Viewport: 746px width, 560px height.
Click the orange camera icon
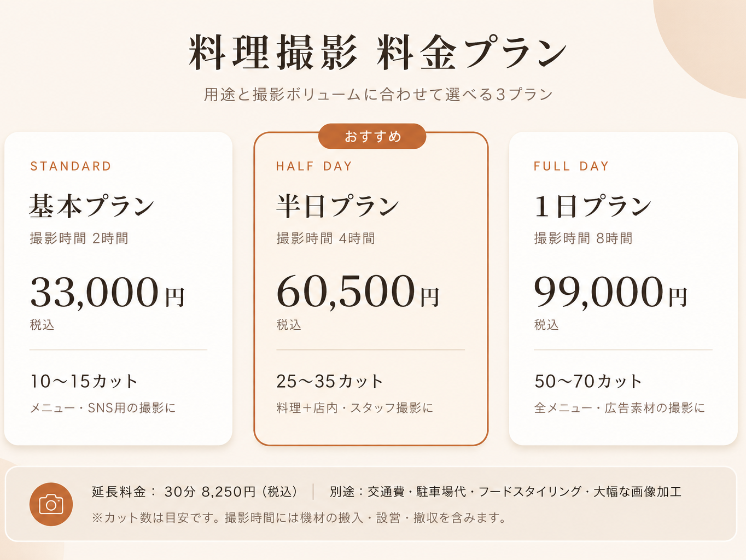pyautogui.click(x=51, y=504)
